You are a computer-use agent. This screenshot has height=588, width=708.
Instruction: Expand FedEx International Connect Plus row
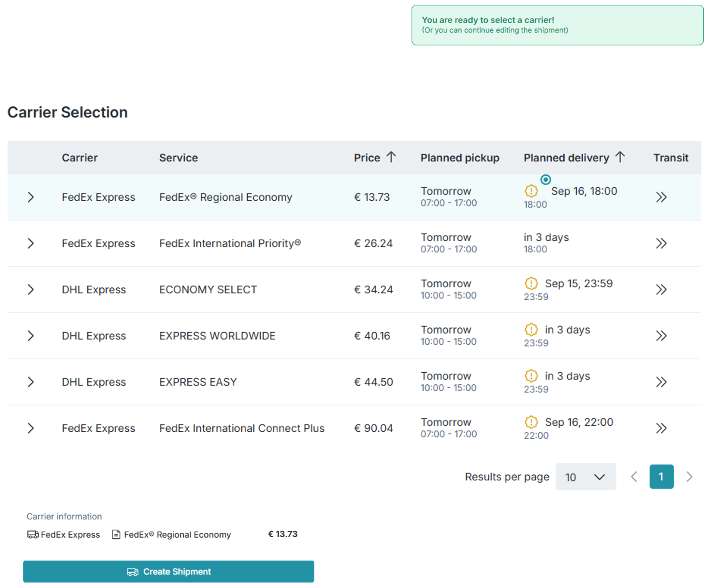pos(31,428)
